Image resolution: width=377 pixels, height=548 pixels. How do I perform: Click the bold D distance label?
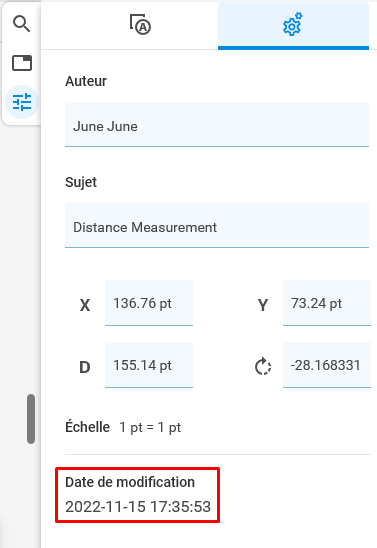85,367
